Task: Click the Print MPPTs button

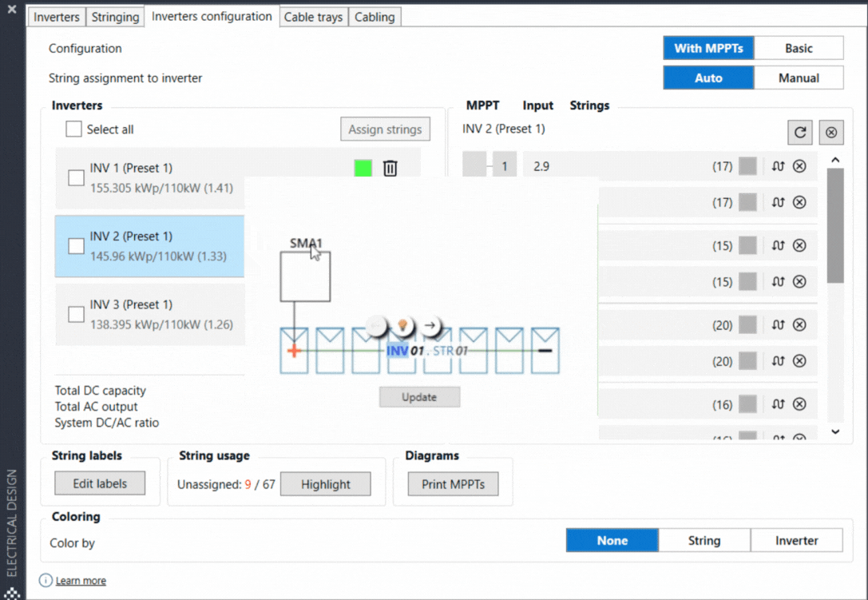Action: [x=453, y=483]
